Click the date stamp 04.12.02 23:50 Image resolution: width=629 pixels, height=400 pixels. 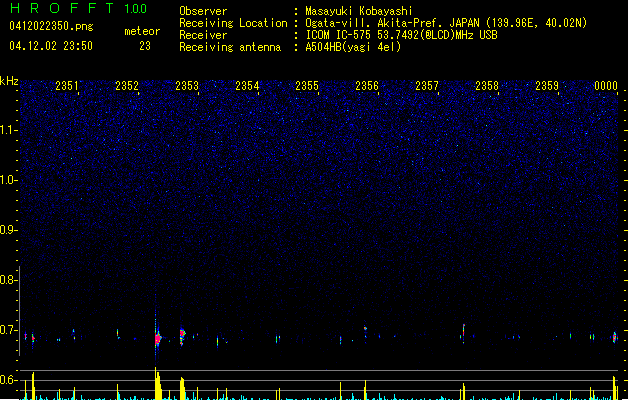tap(51, 46)
